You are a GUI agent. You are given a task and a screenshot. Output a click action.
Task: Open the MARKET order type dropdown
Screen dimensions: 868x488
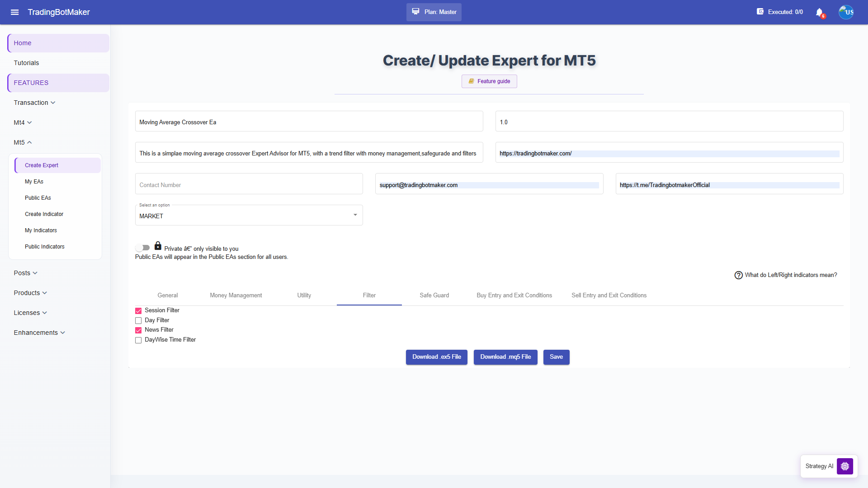[x=249, y=215]
